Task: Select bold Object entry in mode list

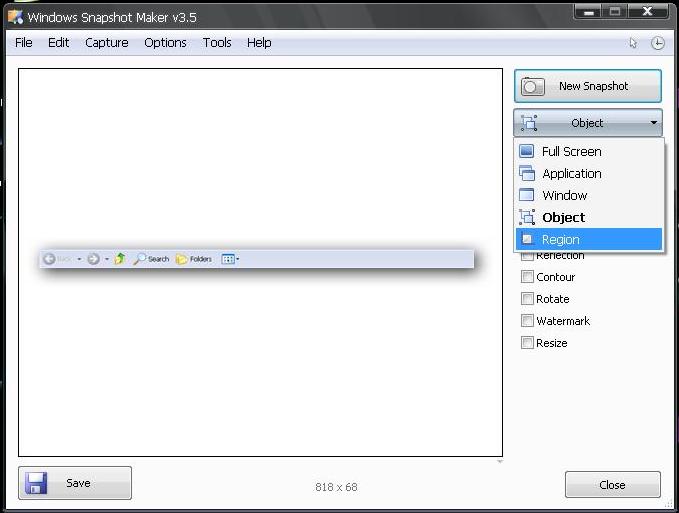Action: [x=589, y=217]
